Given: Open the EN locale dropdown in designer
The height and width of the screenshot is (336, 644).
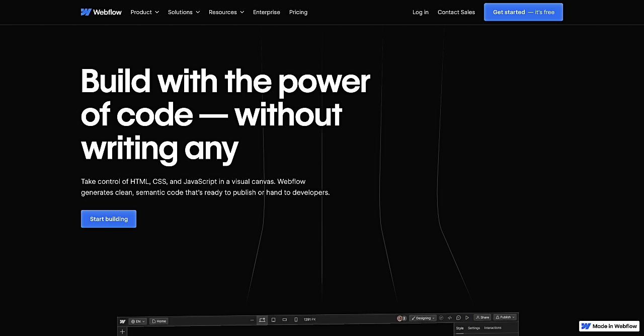Looking at the screenshot, I should pyautogui.click(x=138, y=321).
